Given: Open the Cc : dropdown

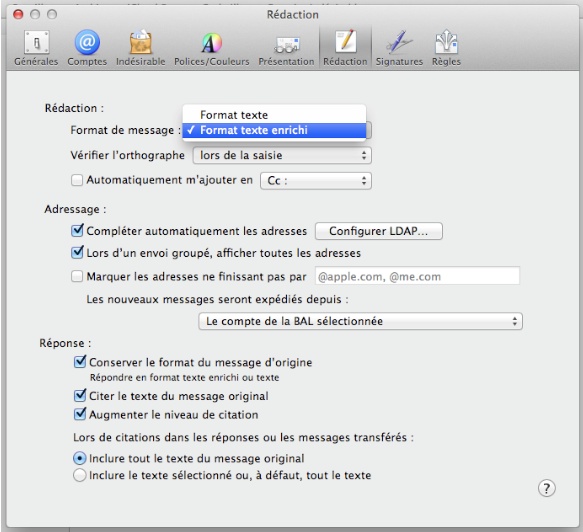Looking at the screenshot, I should tap(316, 181).
